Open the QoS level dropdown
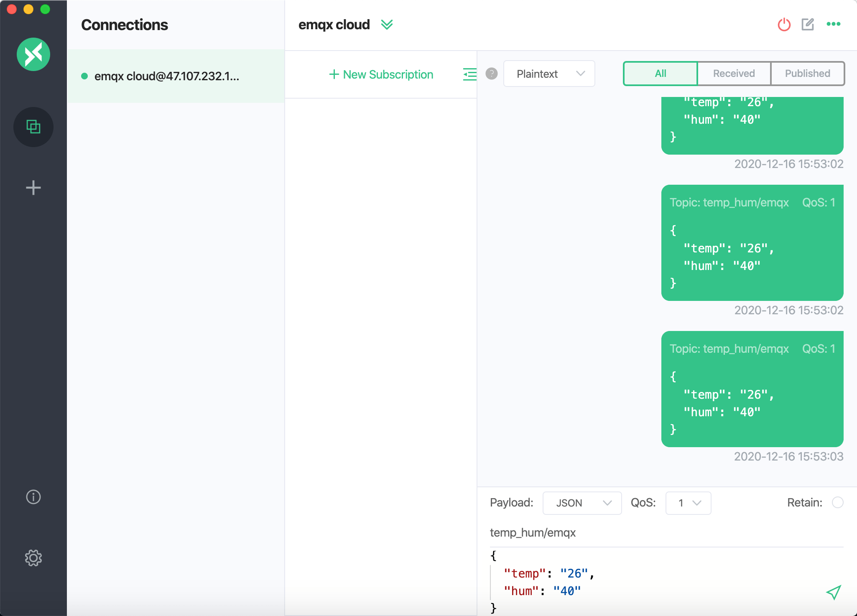Viewport: 857px width, 616px height. coord(688,503)
